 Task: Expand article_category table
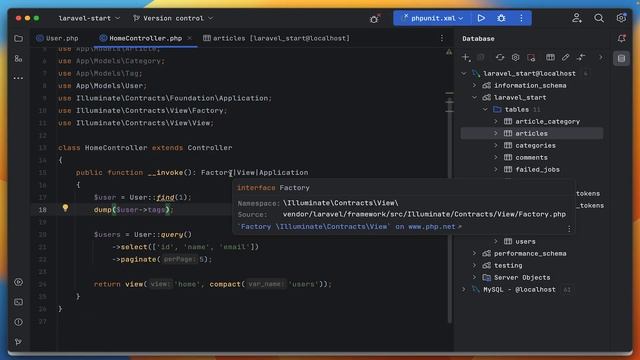496,122
